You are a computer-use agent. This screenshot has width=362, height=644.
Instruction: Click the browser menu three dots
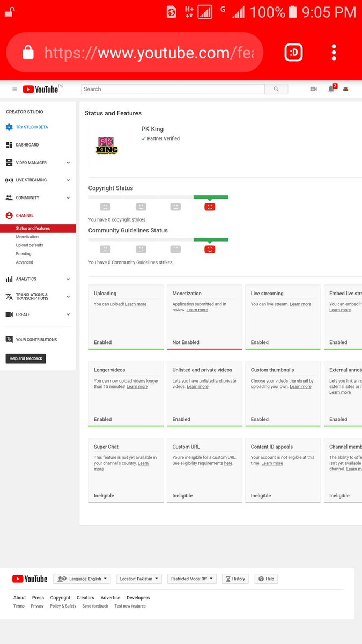tap(334, 52)
